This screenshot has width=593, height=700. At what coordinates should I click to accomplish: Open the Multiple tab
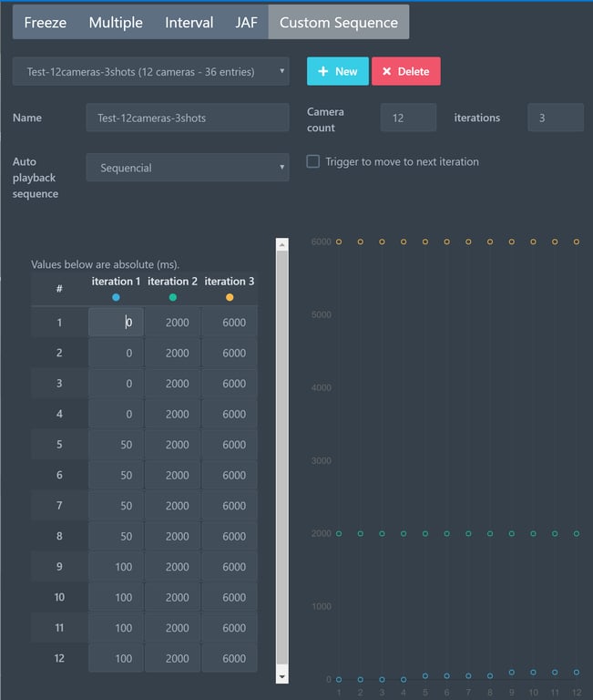tap(116, 22)
